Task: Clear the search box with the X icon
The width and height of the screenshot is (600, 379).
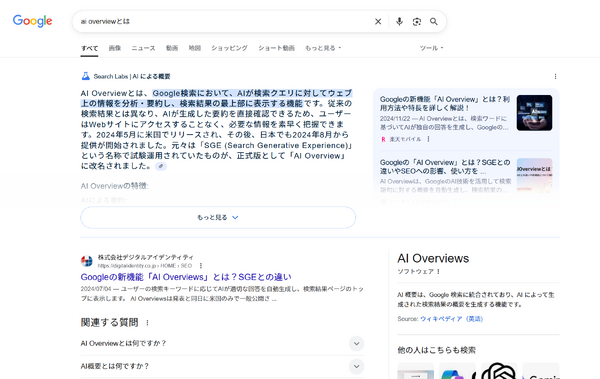Action: (x=378, y=21)
